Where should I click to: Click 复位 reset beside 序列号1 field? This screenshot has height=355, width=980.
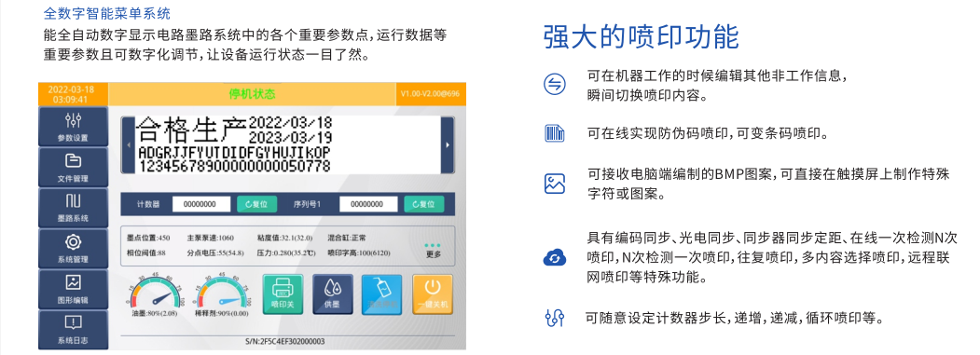[423, 204]
